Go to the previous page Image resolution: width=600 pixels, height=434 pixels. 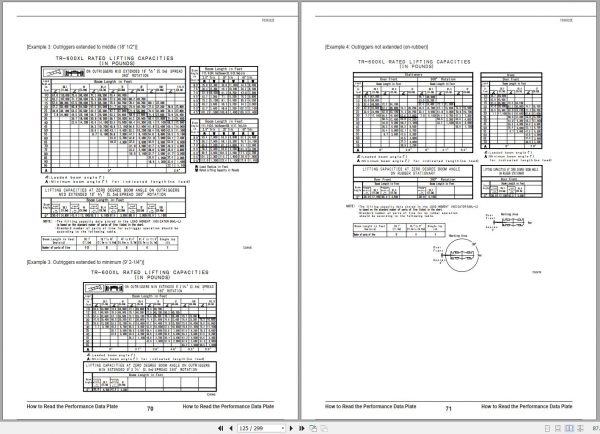[231, 428]
